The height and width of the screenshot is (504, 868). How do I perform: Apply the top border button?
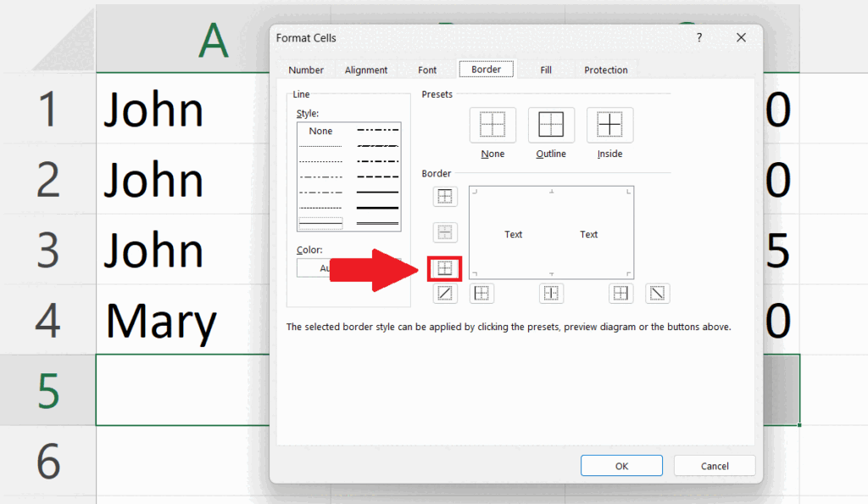pyautogui.click(x=445, y=197)
